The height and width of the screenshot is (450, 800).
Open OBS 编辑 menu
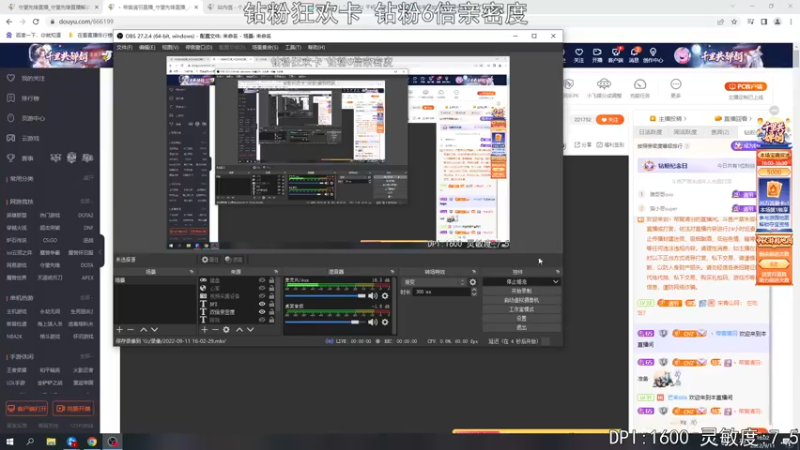click(x=147, y=47)
